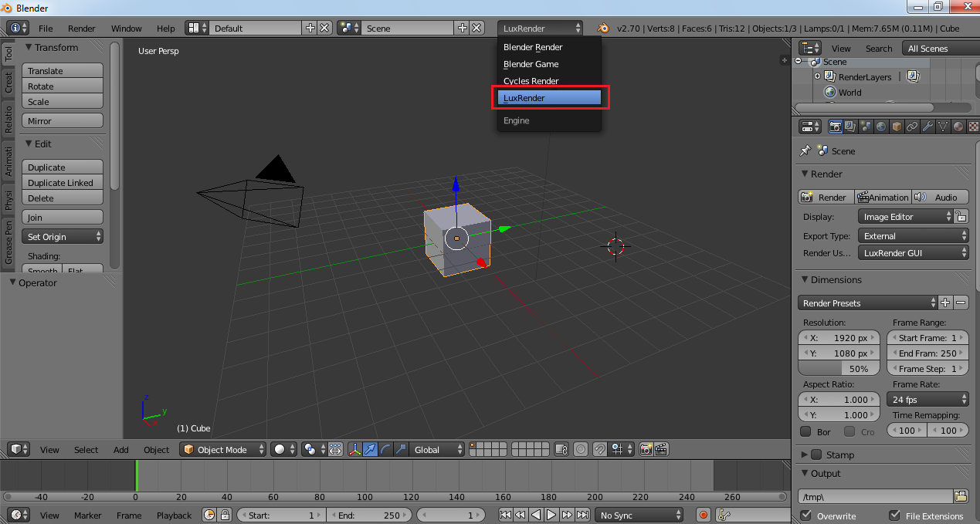Click the OpenGL render animation clapperboard icon
Viewport: 980px width, 524px height.
point(662,449)
